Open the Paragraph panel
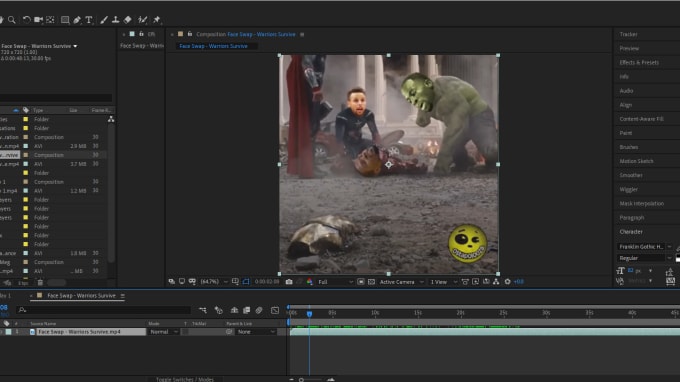 (x=631, y=218)
